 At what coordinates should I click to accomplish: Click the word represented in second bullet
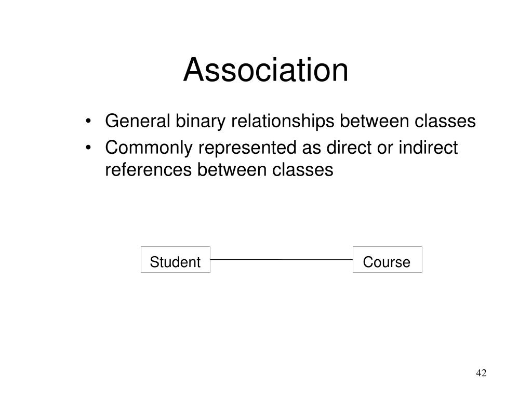click(247, 148)
